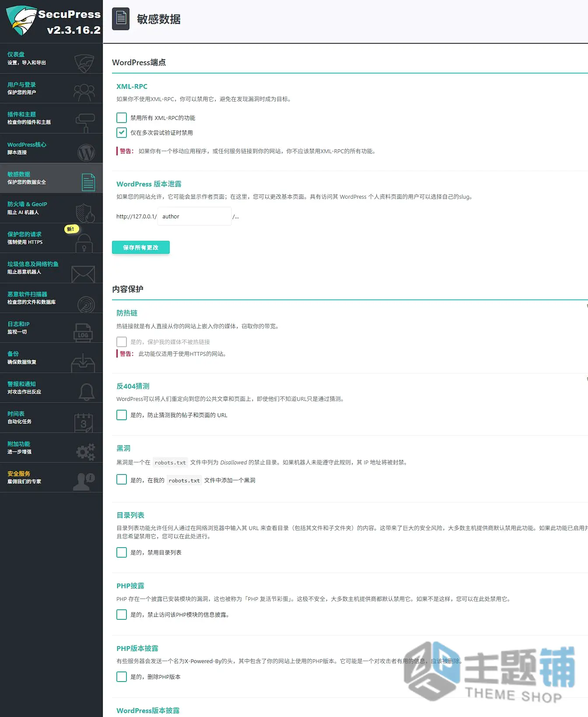Click the 黑洞 section heading
Viewport: 588px width, 717px height.
click(x=123, y=448)
